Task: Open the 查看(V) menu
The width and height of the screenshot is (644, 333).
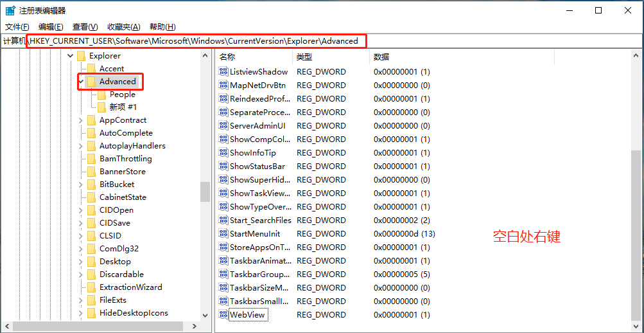Action: tap(85, 27)
